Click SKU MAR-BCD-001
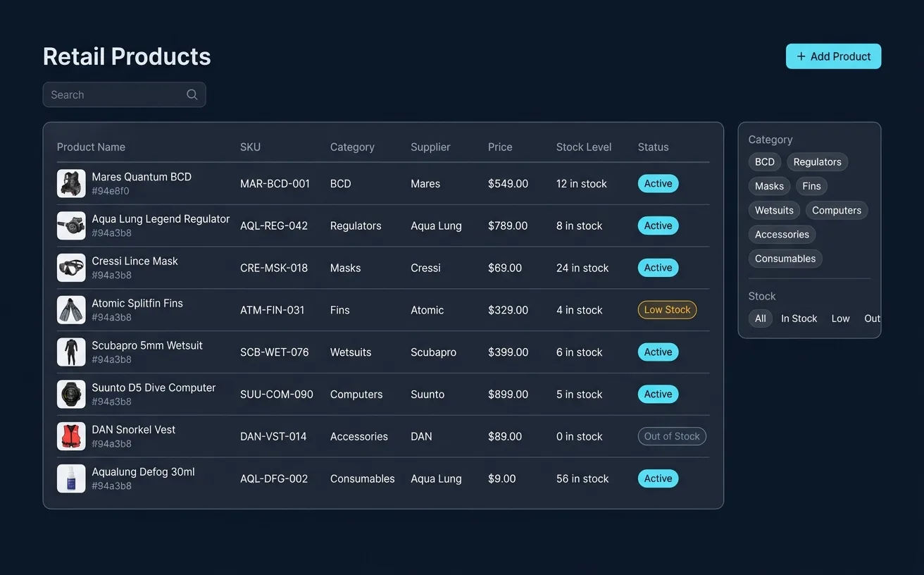This screenshot has height=575, width=924. coord(275,184)
